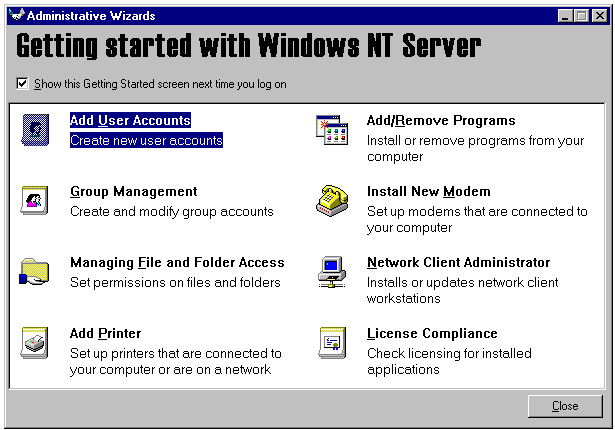Uncheck Show this Getting Started screen checkbox
615x430 pixels.
23,84
